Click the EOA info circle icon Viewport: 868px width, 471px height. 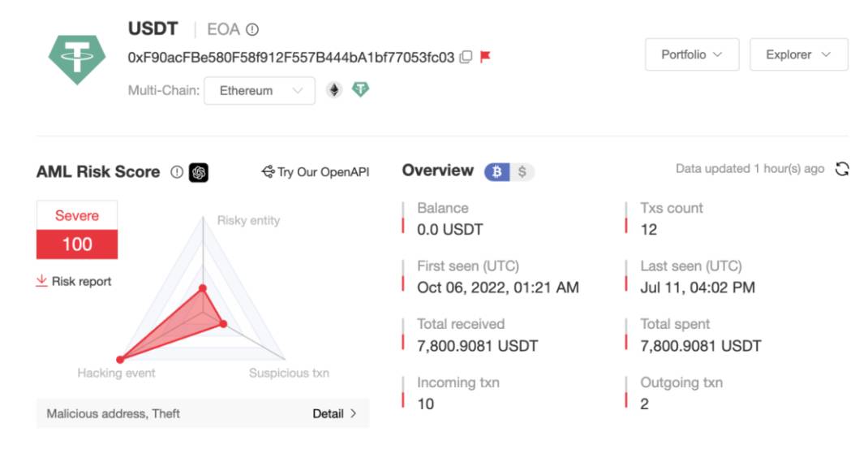[252, 29]
